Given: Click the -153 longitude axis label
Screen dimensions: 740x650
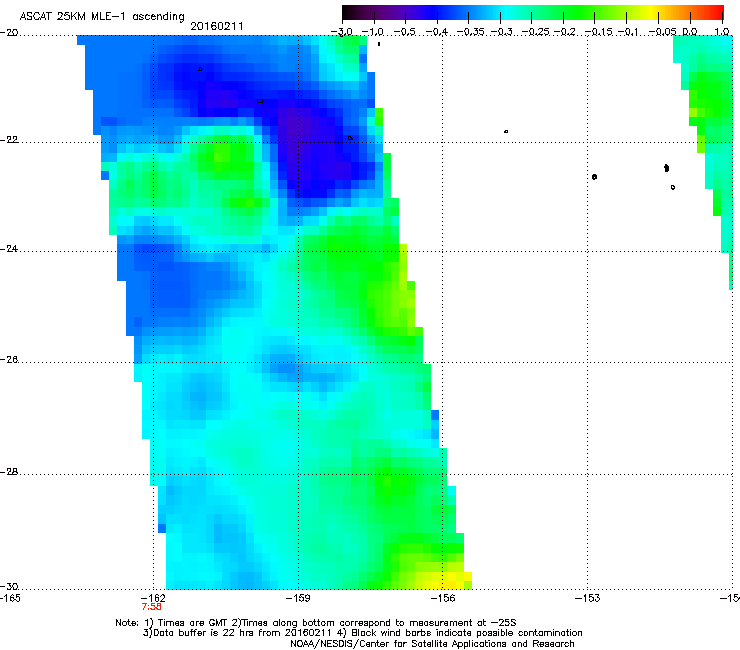Looking at the screenshot, I should [x=588, y=598].
